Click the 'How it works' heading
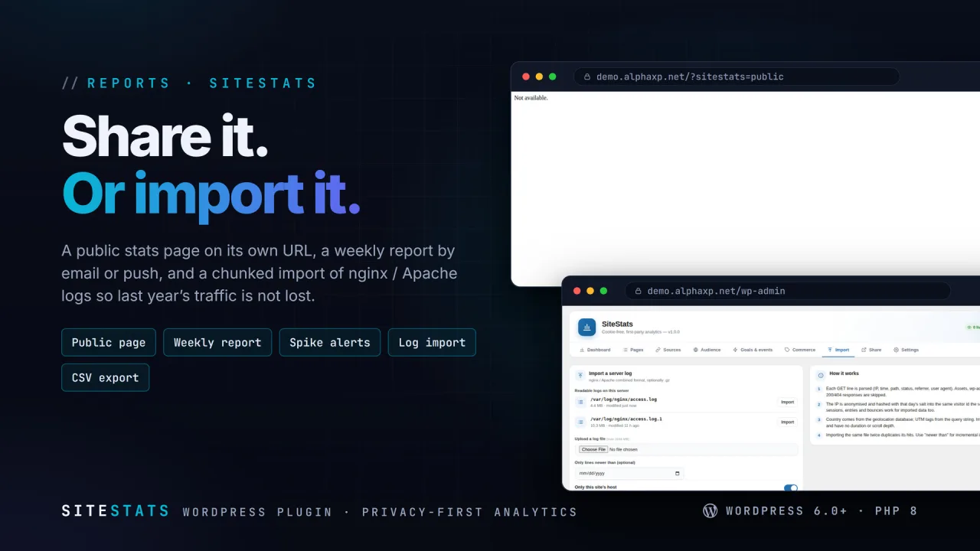 (844, 373)
